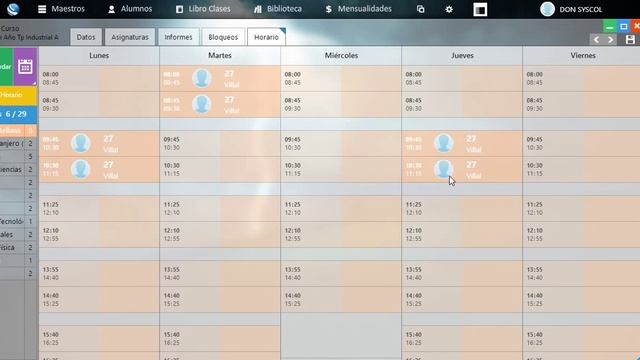Viewport: 640px width, 360px height.
Task: Click teacher avatar in Lunes 09:45 block
Action: pyautogui.click(x=80, y=143)
